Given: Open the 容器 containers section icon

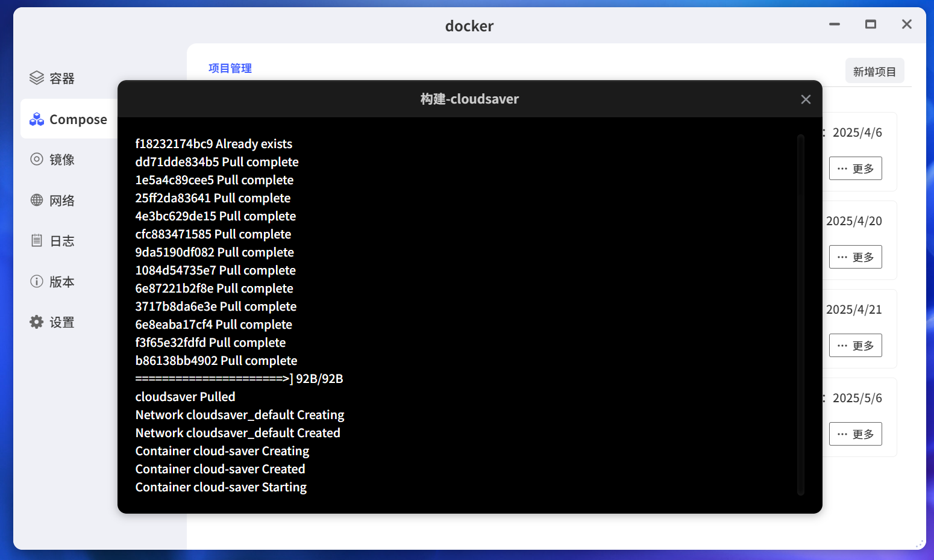Looking at the screenshot, I should (x=37, y=78).
